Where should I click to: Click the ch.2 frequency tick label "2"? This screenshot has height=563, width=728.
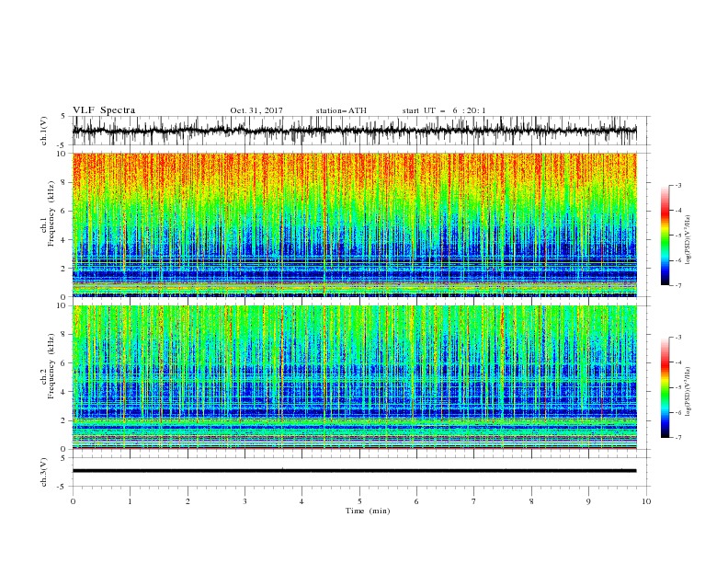pos(64,420)
